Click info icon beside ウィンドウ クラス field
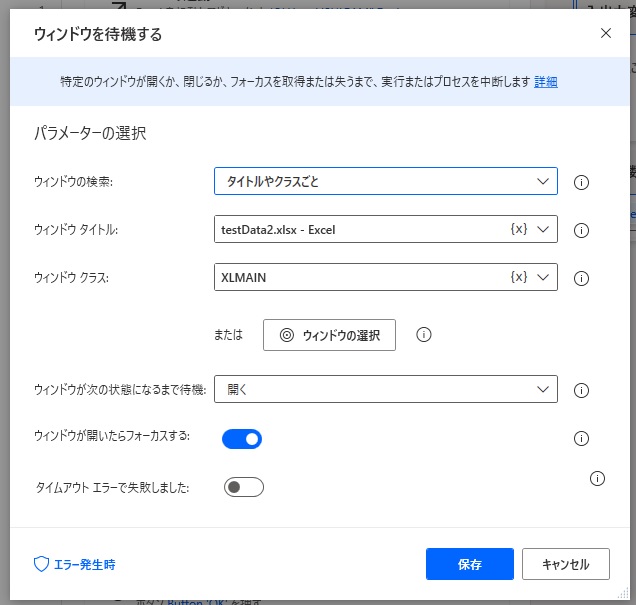 coord(581,278)
